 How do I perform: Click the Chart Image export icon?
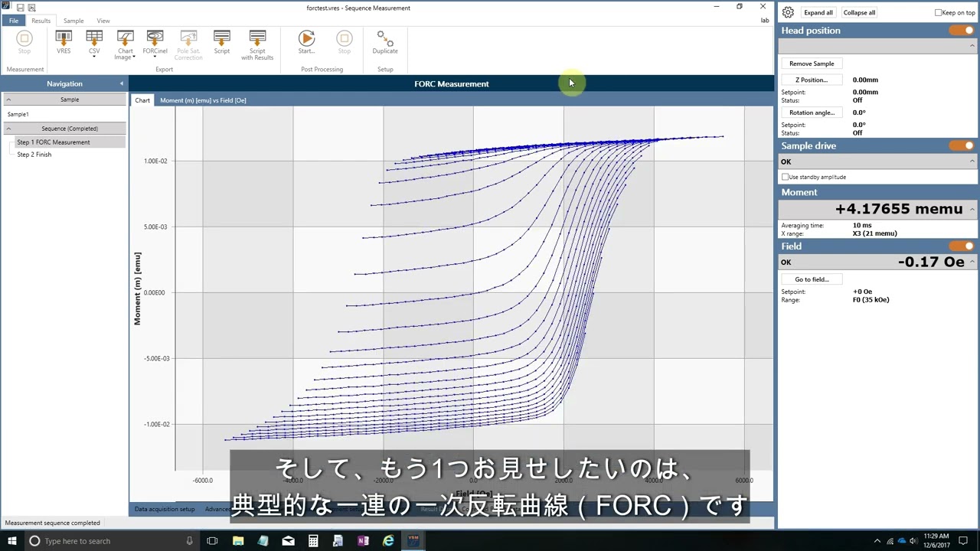coord(125,44)
